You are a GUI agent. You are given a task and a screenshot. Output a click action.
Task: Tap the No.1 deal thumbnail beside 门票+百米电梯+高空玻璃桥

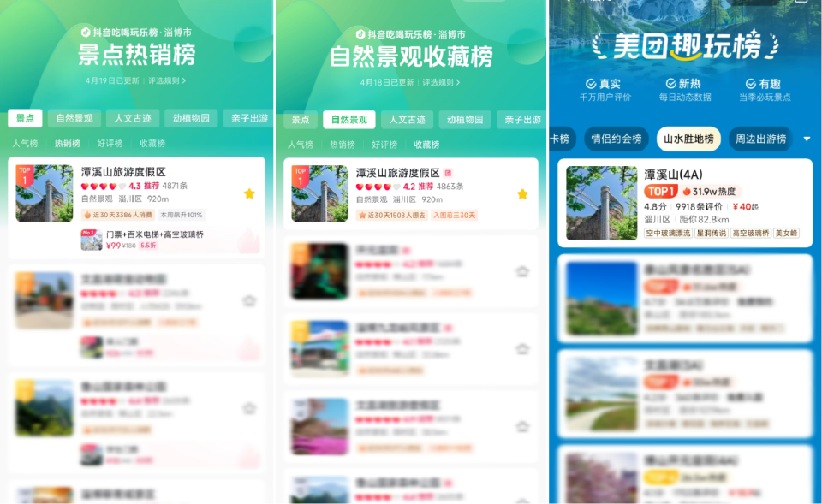92,240
